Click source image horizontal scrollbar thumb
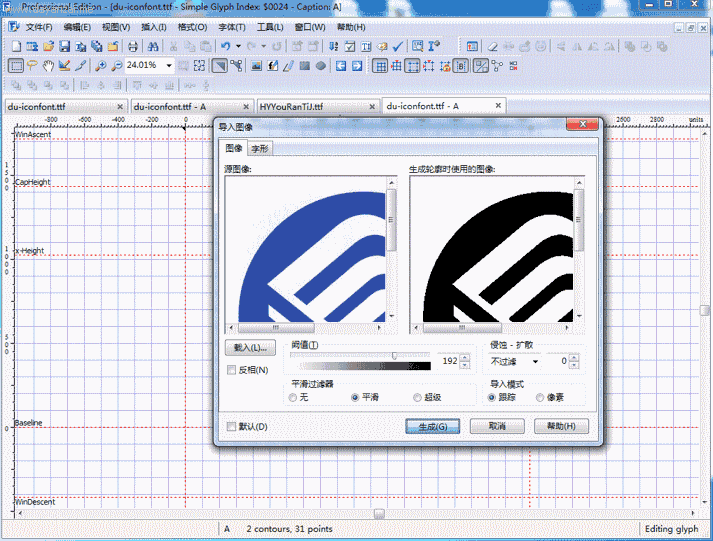The height and width of the screenshot is (541, 713). point(276,327)
